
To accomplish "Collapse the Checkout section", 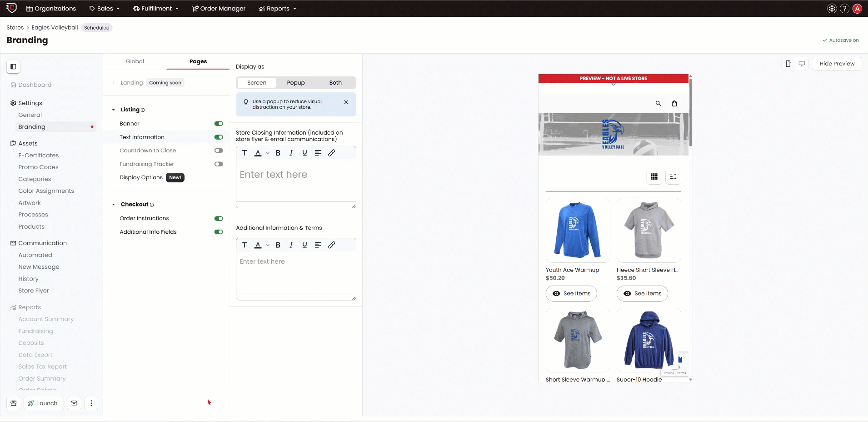I will pyautogui.click(x=114, y=205).
